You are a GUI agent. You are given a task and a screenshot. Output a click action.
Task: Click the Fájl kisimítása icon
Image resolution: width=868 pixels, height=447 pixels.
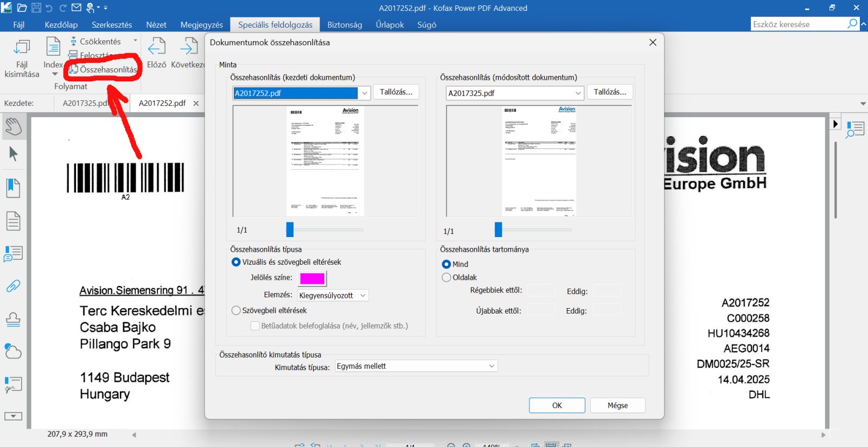pos(22,48)
